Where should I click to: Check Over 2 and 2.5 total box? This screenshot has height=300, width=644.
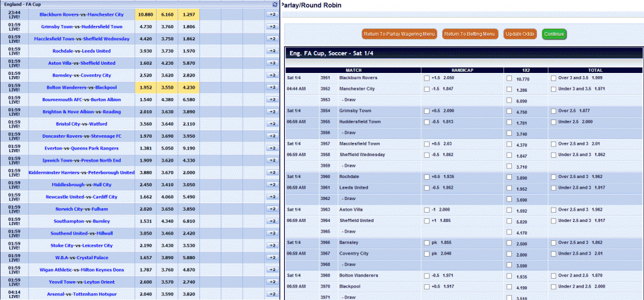(x=553, y=275)
